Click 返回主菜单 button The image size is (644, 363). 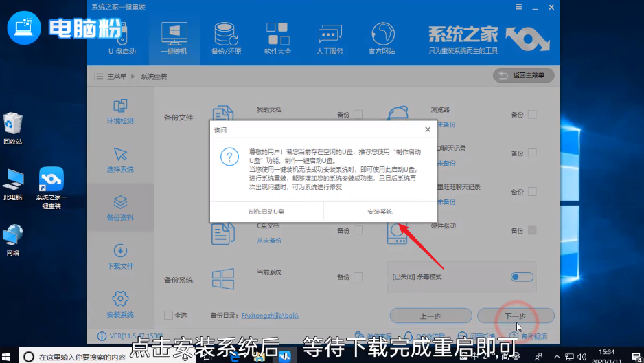524,75
